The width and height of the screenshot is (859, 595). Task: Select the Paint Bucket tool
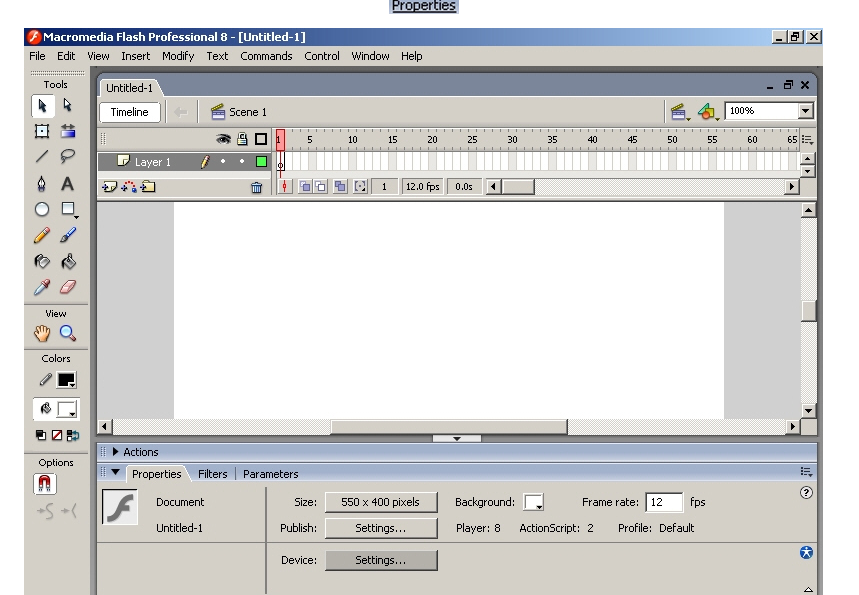[x=68, y=261]
